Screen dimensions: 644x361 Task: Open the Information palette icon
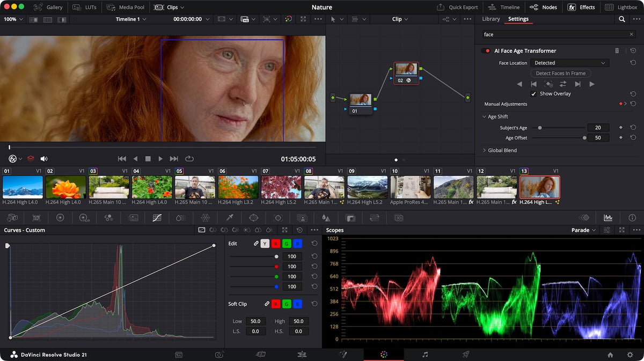click(x=632, y=218)
